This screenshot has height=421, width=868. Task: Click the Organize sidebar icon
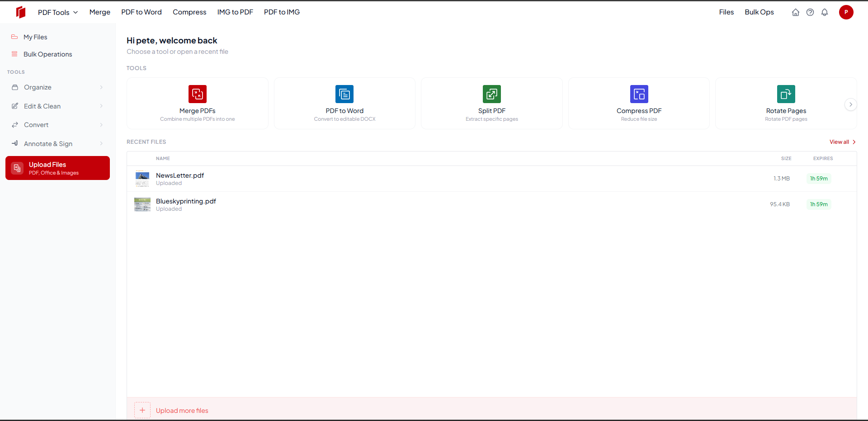[x=15, y=87]
